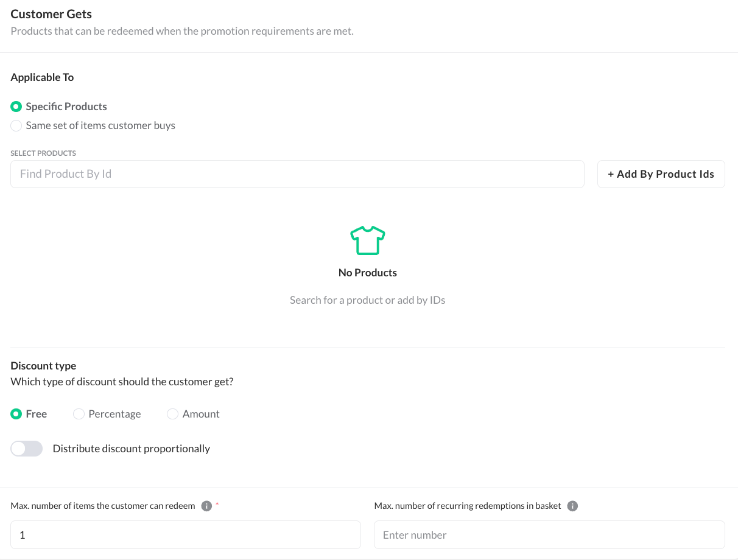Screen dimensions: 738x560
Task: Click the Discount type heading
Action: [43, 366]
